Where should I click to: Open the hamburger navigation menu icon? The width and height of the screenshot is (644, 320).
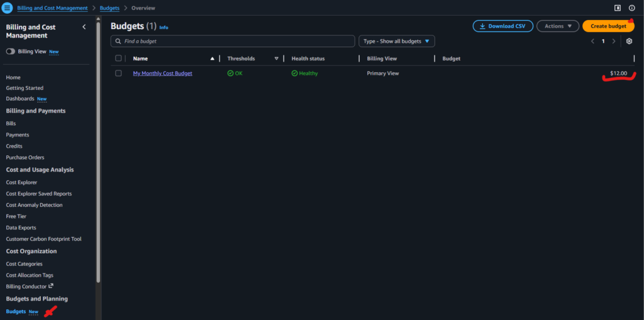(x=8, y=8)
